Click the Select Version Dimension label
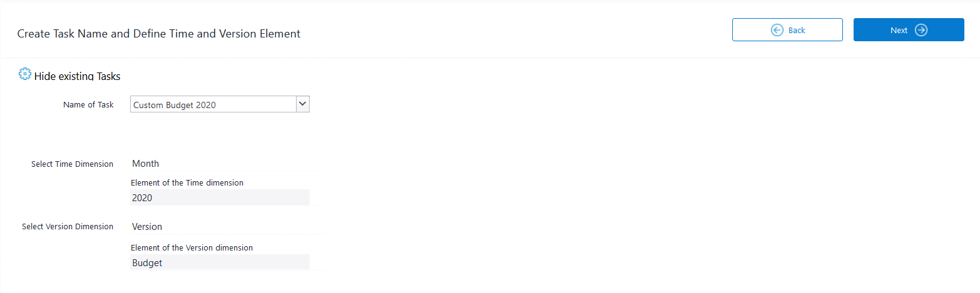 (x=68, y=227)
